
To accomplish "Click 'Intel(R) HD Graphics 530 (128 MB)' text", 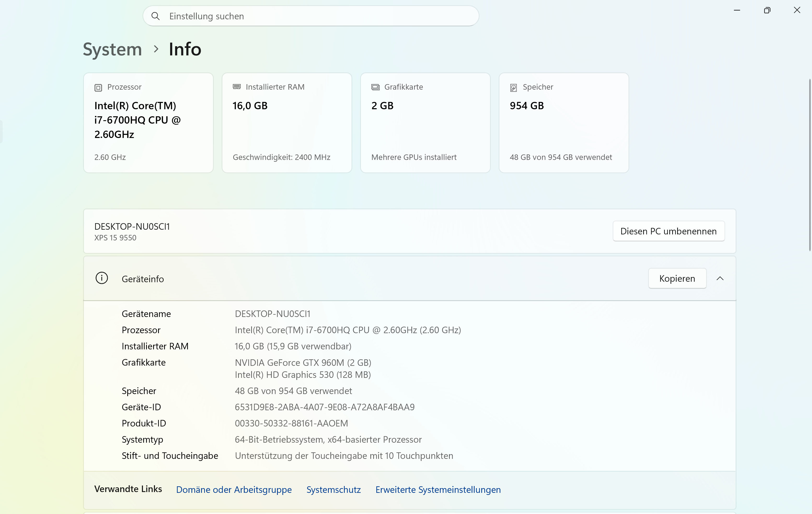I will pyautogui.click(x=303, y=375).
